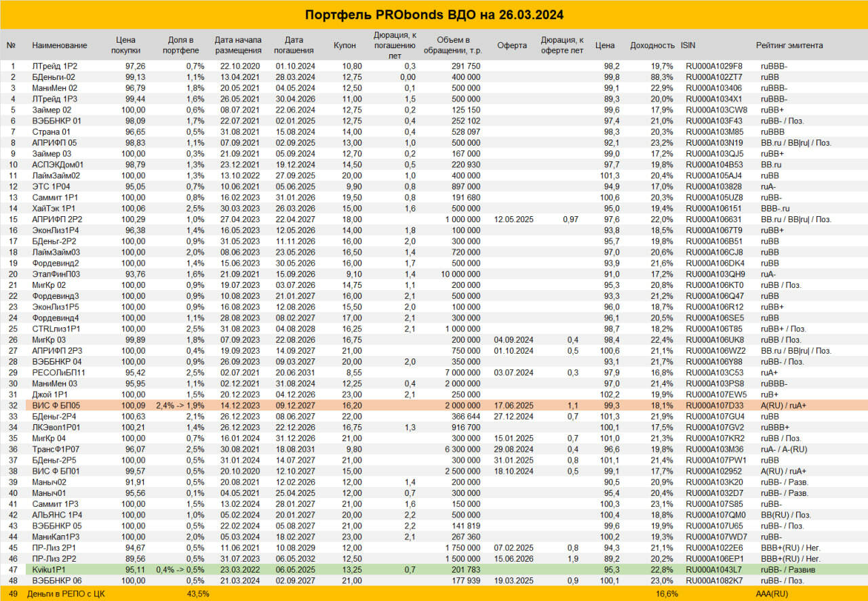Select the bond name 'Страна 01'
Viewport: 868px width, 601px height.
coord(51,131)
